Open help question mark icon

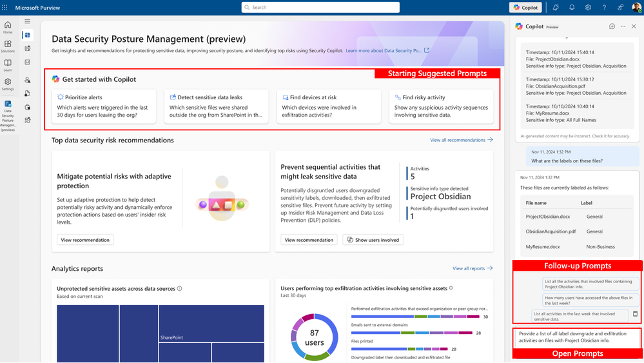[604, 7]
